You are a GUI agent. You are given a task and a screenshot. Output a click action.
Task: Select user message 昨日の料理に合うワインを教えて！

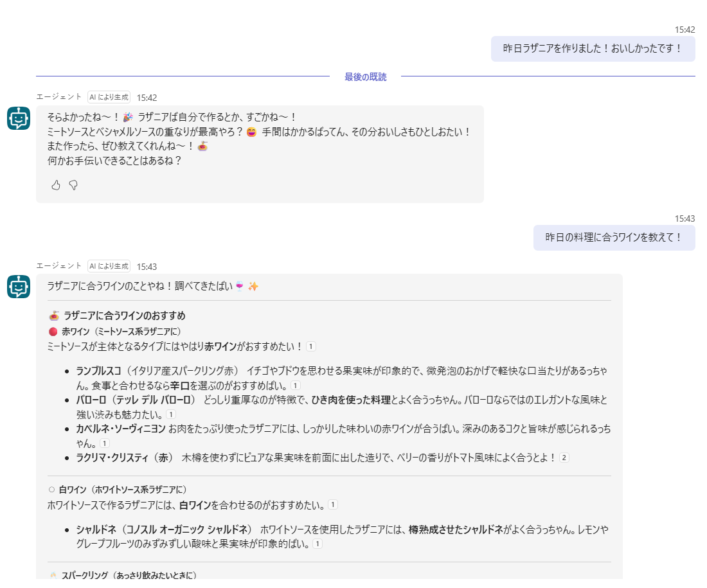pos(614,238)
